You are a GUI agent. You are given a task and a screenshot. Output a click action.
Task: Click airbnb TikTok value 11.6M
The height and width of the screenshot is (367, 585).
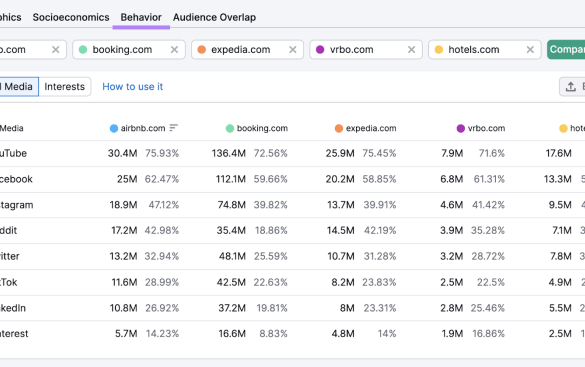(x=125, y=282)
